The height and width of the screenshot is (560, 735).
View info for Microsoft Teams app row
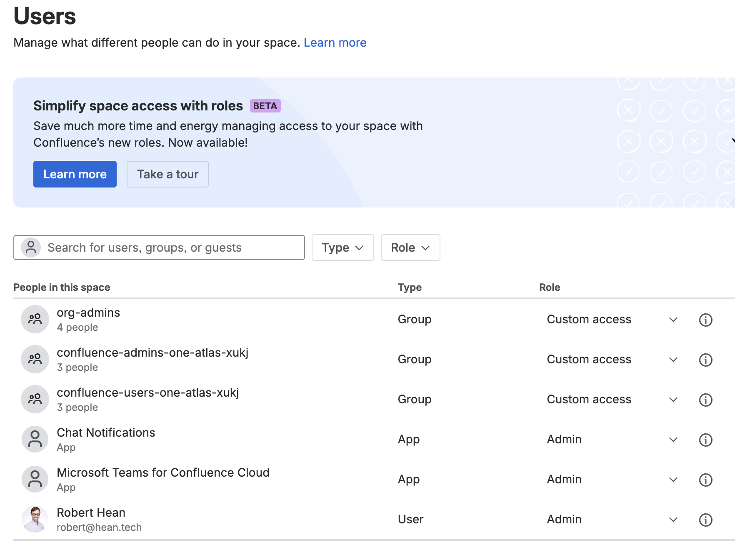coord(705,480)
